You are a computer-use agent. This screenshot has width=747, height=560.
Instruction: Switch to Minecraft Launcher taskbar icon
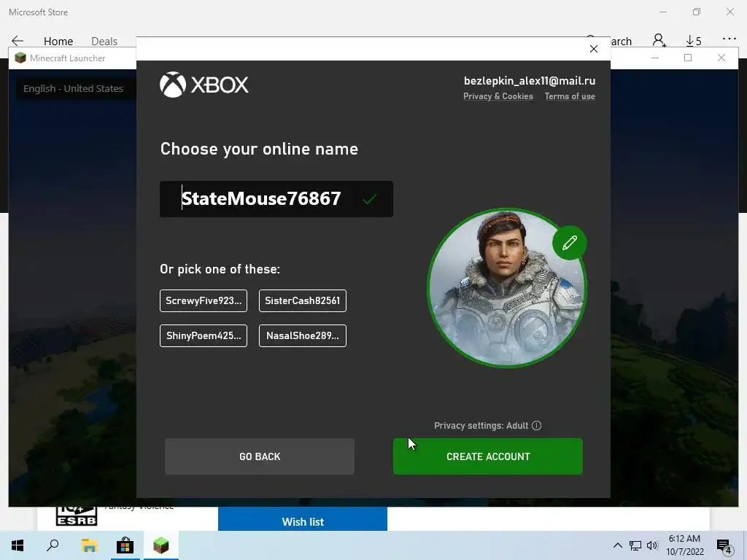(x=161, y=545)
